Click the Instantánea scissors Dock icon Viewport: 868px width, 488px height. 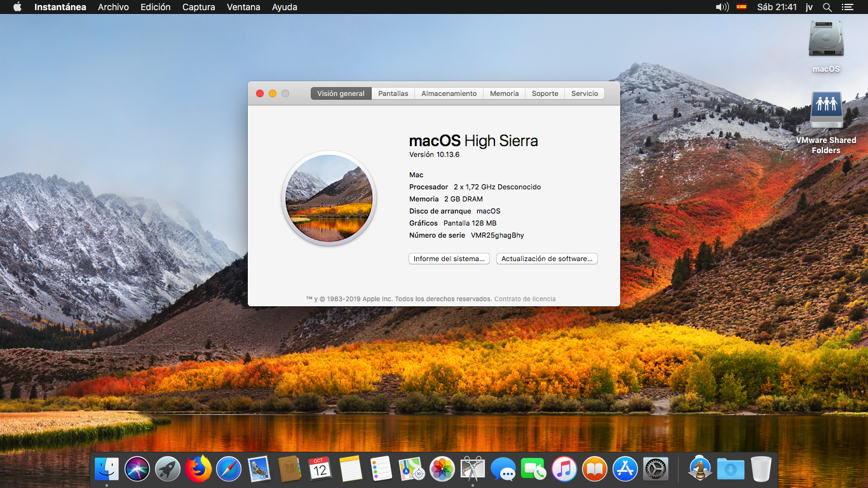coord(473,470)
